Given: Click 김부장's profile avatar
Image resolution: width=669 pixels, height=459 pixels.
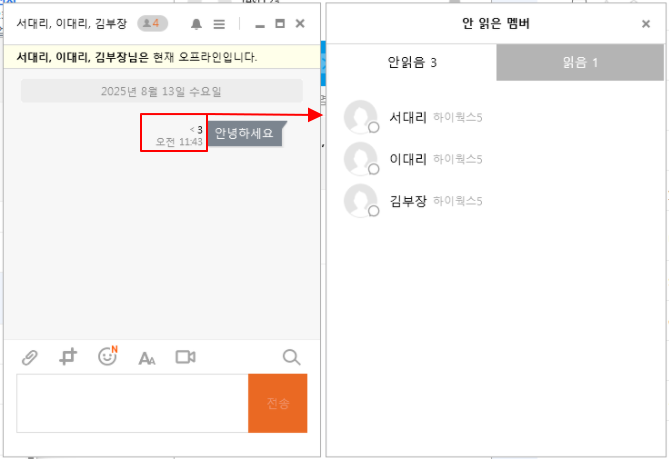Looking at the screenshot, I should pyautogui.click(x=360, y=201).
